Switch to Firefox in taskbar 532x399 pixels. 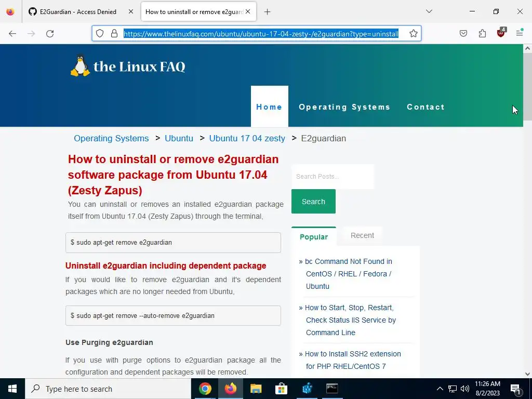tap(230, 389)
